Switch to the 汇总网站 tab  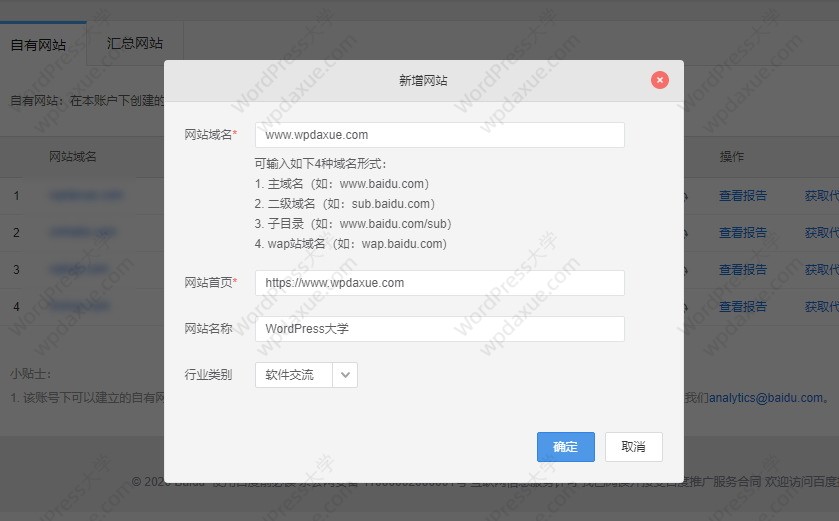[135, 43]
